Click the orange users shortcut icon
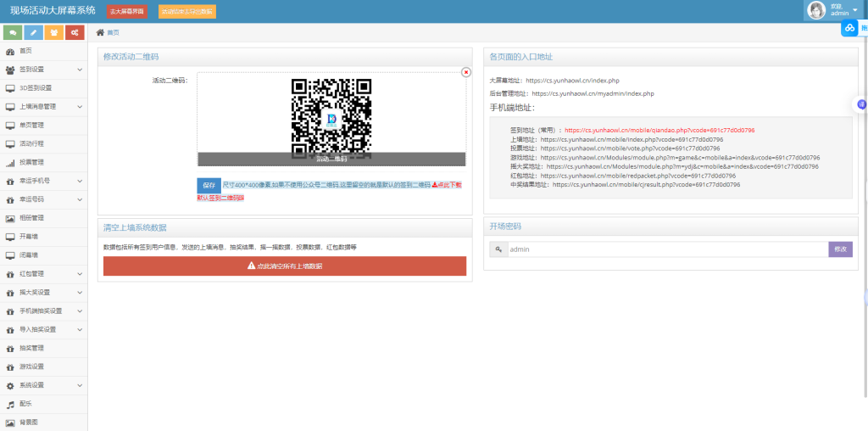Viewport: 868px width, 431px height. 54,33
